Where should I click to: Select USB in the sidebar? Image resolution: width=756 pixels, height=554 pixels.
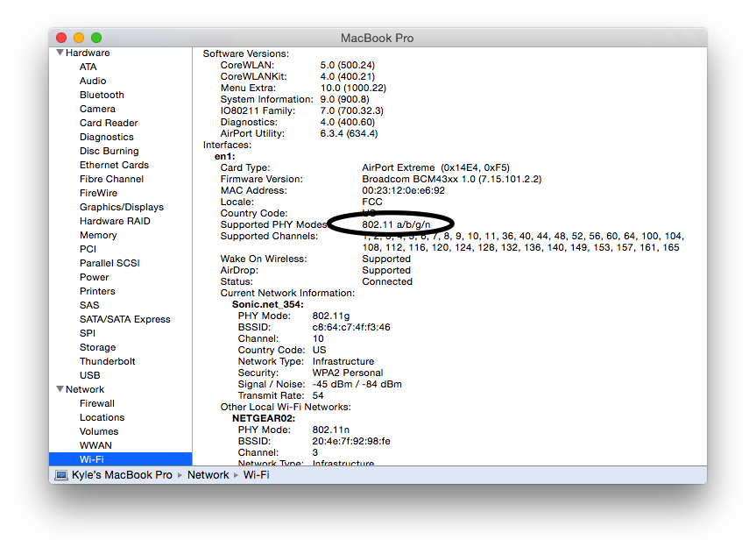click(89, 374)
